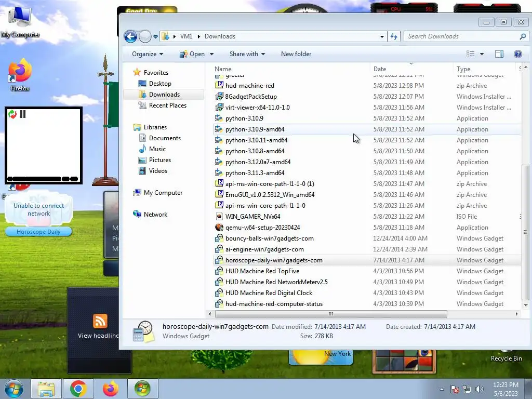
Task: Sort by Date column header
Action: [380, 69]
